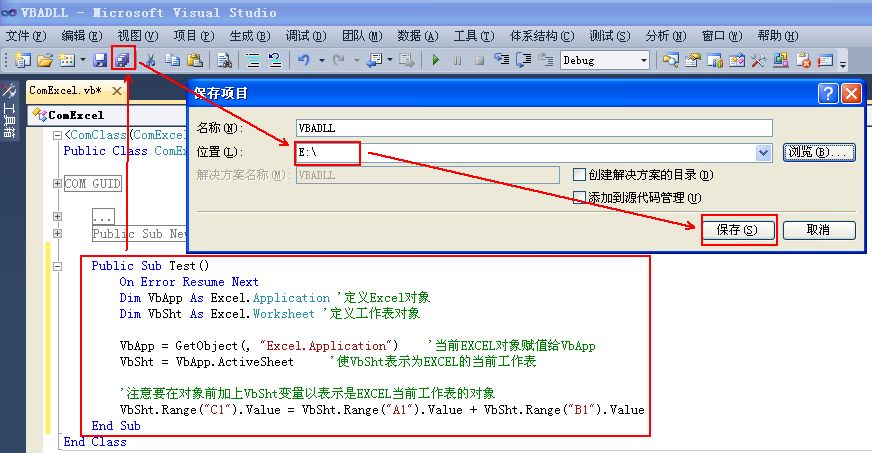Click the 'On Error Resume Next' code line
Image resolution: width=872 pixels, height=453 pixels.
(x=189, y=282)
